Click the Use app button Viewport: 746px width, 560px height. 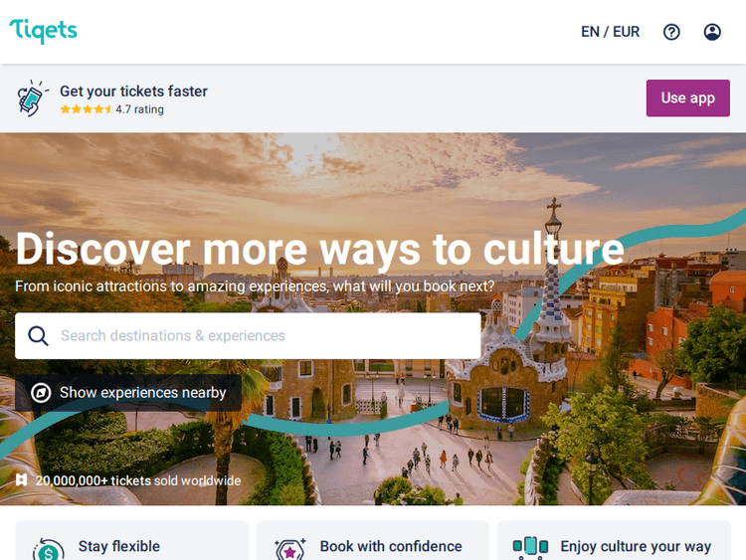tap(687, 98)
